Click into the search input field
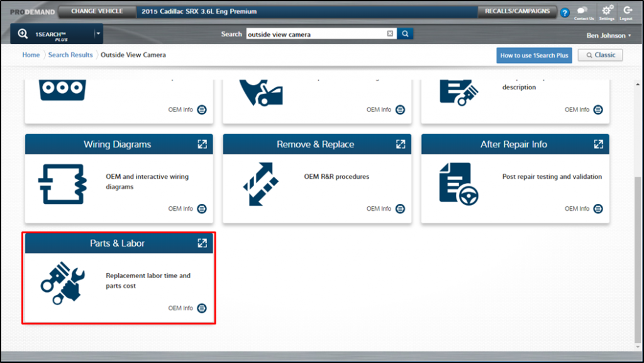Screen dimensions: 644x363 (x=314, y=34)
